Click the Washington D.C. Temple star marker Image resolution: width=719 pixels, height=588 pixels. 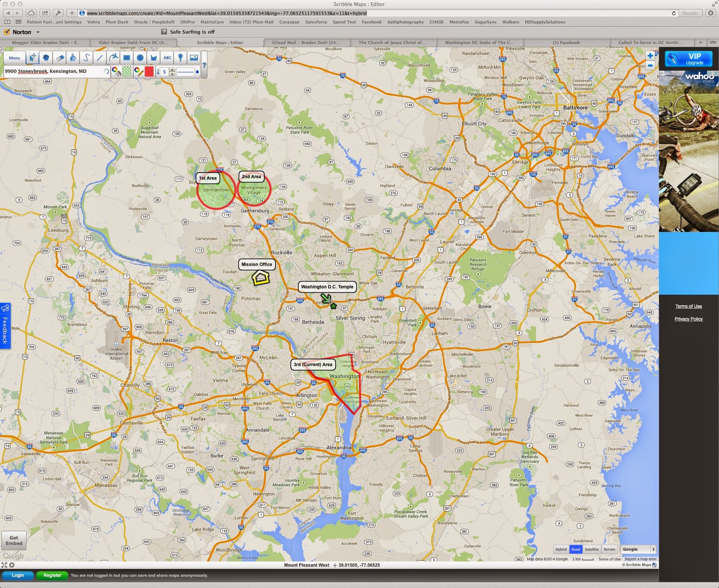point(333,305)
